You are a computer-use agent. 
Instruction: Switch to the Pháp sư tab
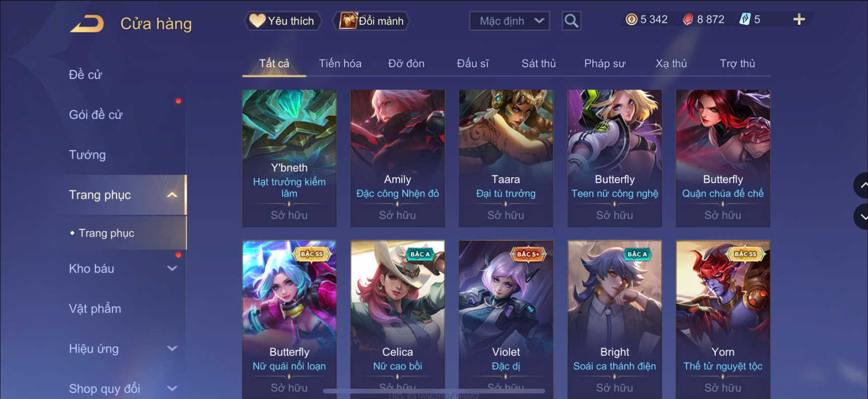tap(604, 63)
